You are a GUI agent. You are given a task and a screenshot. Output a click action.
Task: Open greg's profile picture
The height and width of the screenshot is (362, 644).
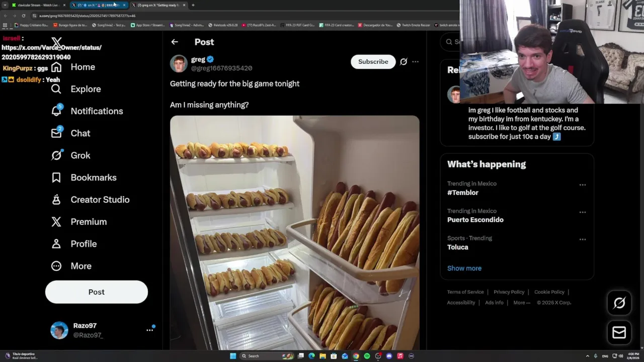coord(179,64)
